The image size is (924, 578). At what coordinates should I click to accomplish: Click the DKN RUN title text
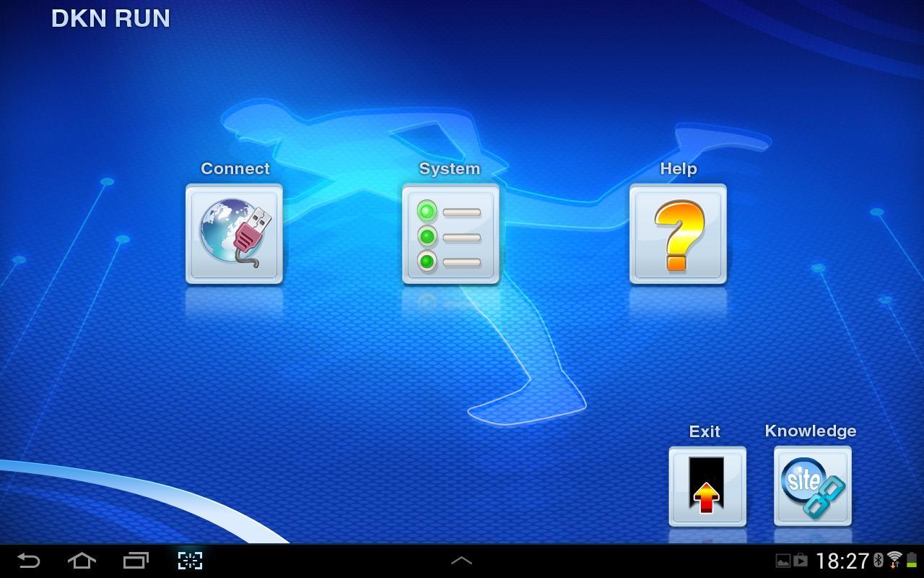[x=110, y=19]
